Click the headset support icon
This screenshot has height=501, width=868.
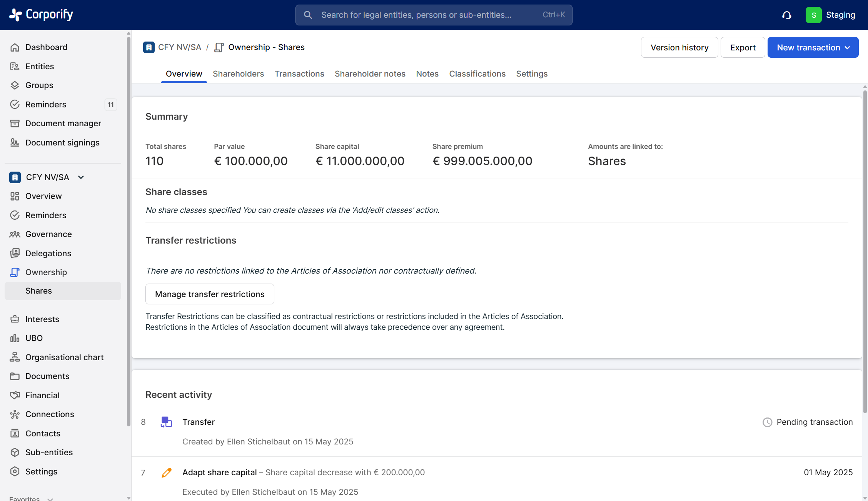786,15
